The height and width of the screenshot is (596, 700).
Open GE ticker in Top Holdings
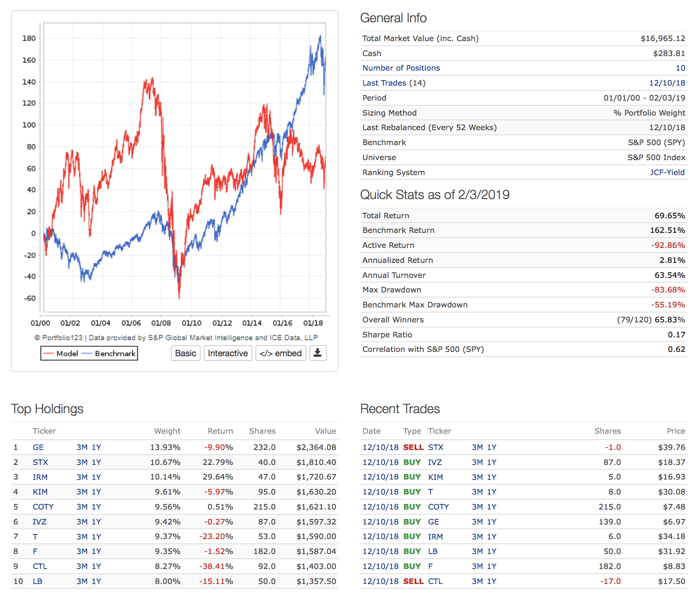click(38, 447)
